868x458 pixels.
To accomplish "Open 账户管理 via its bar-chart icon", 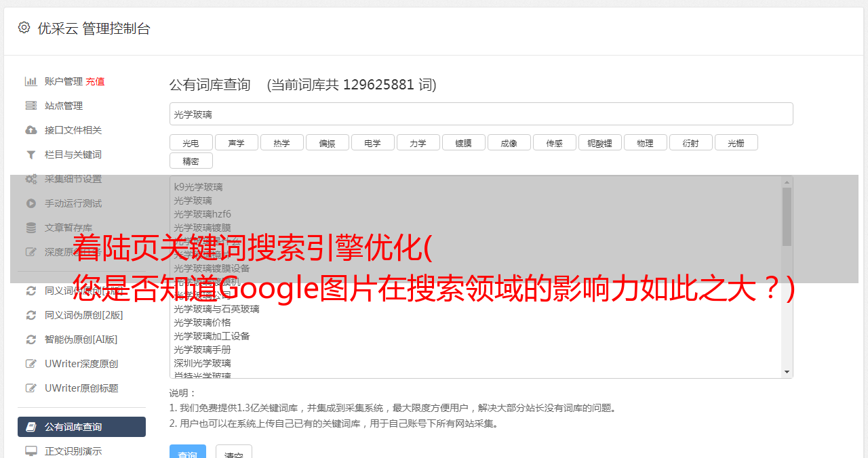I will 31,81.
